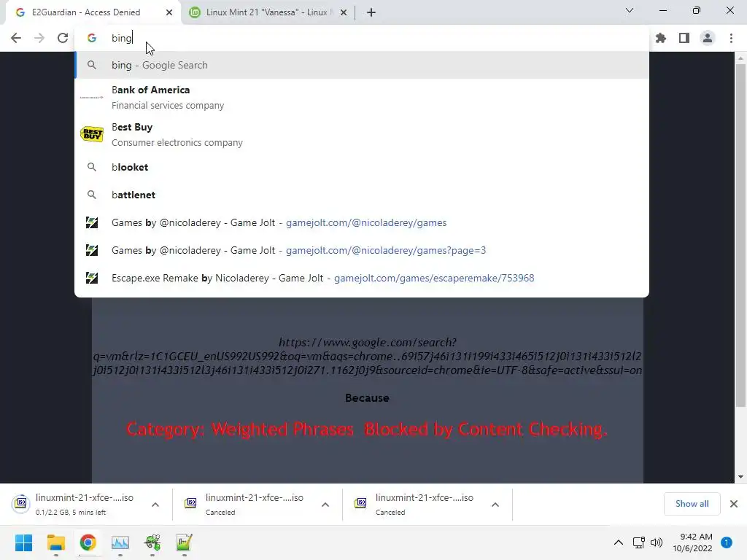Open Escape.exe Remake Game Jolt suggestion

362,278
